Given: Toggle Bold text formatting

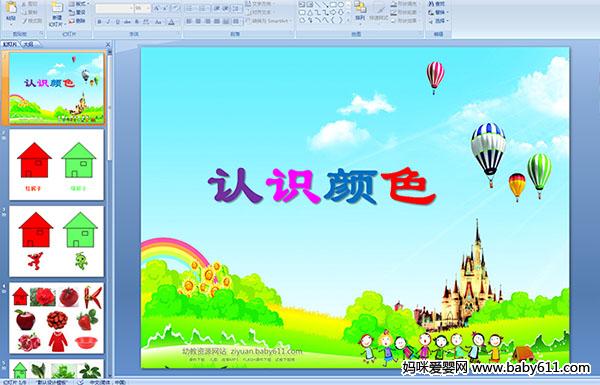Looking at the screenshot, I should pyautogui.click(x=99, y=22).
